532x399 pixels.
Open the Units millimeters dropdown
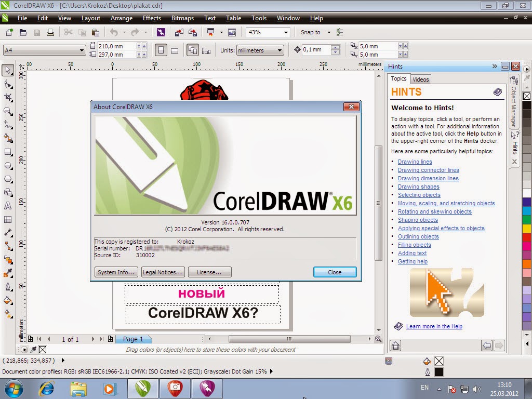(x=280, y=50)
